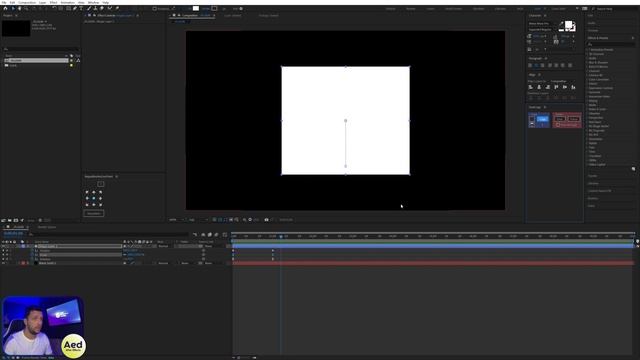Click the New Folder icon at the bottom of the Project panel
The width and height of the screenshot is (640, 360).
10,220
